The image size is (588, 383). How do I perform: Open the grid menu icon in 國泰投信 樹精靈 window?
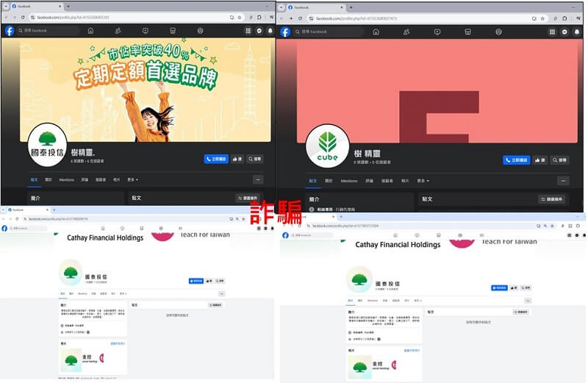248,31
